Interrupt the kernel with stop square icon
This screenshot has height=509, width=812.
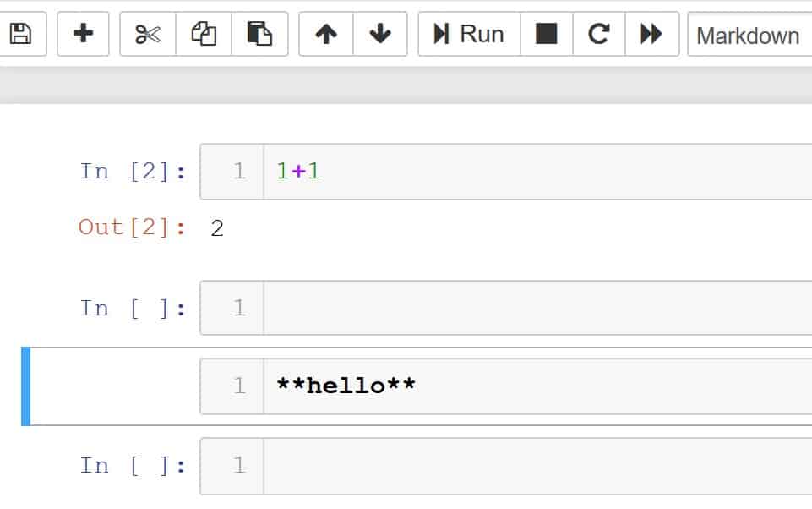547,34
